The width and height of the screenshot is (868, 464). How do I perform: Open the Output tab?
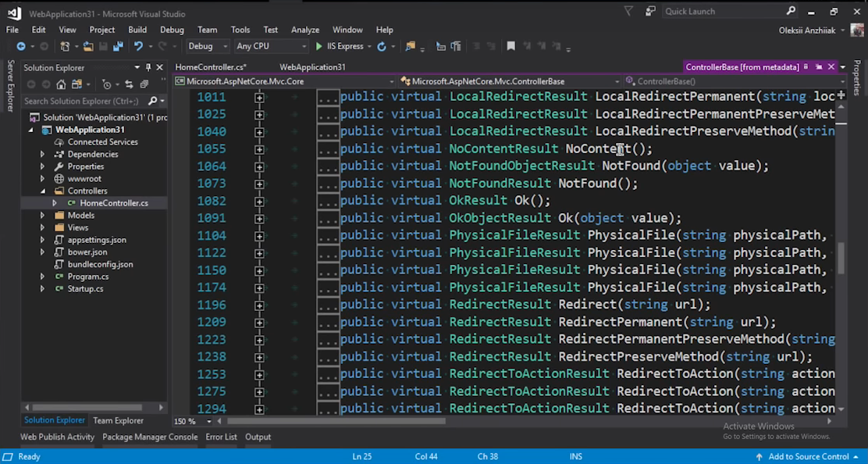pos(258,437)
